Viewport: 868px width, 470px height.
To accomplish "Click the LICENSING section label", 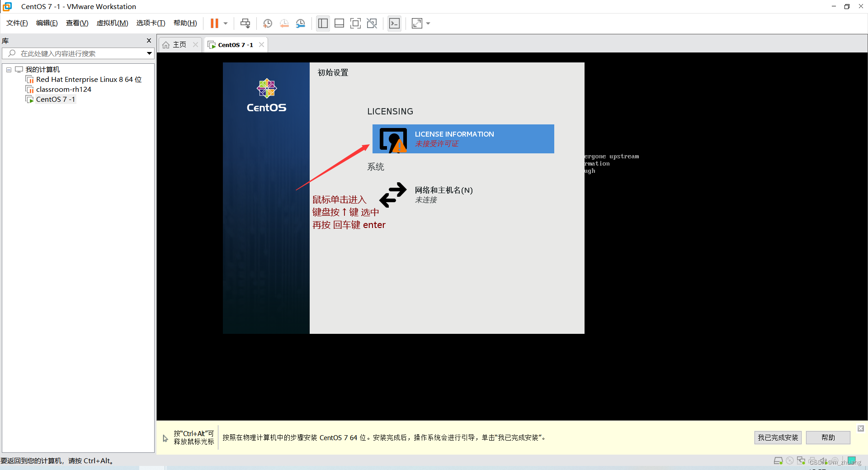I will point(390,111).
